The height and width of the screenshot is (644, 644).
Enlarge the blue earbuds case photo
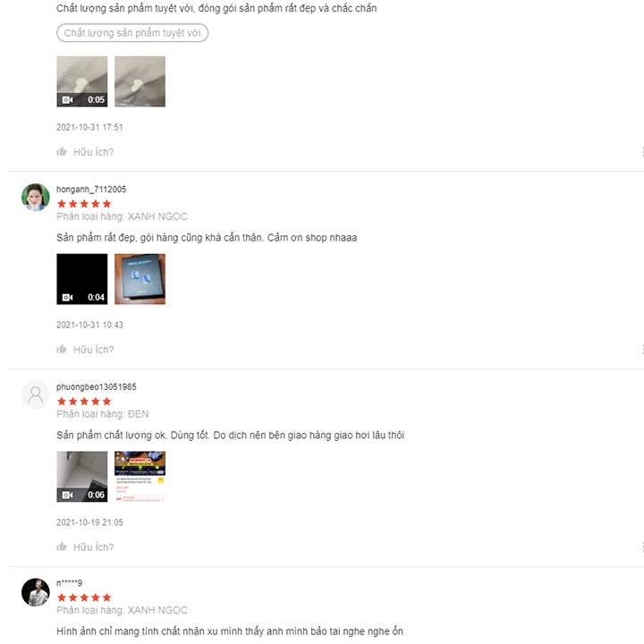(140, 279)
